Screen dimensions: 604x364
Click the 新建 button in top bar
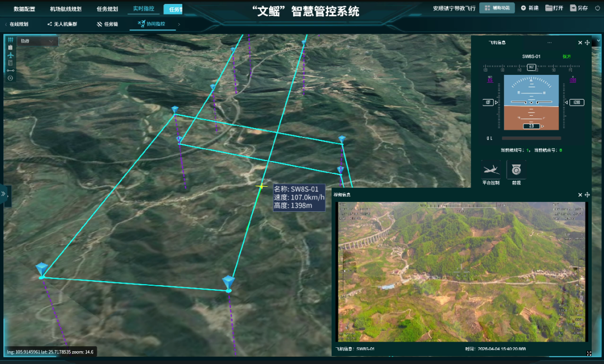[x=530, y=8]
